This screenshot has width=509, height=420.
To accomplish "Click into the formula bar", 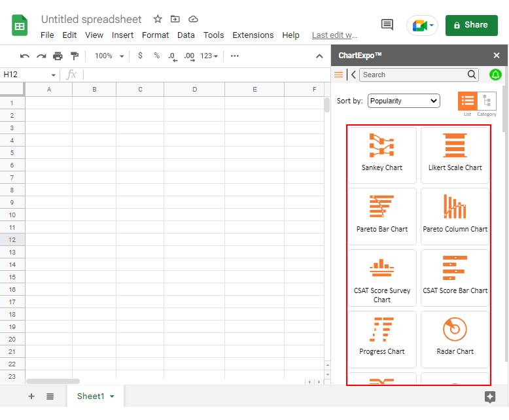I will [206, 75].
